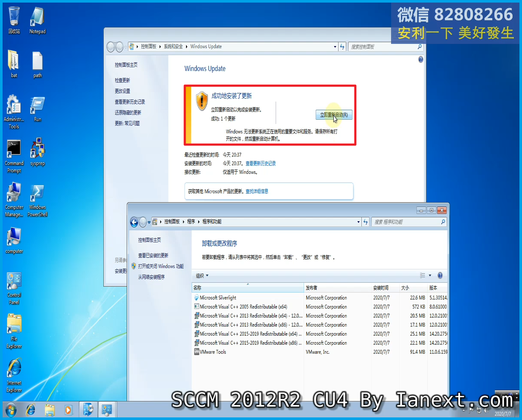
Task: Open the folder explorer from the taskbar
Action: coord(50,409)
